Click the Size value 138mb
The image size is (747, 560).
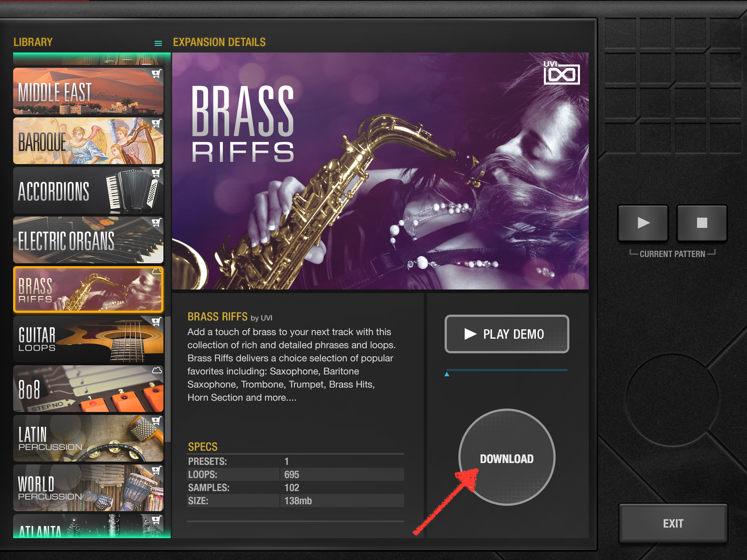298,501
